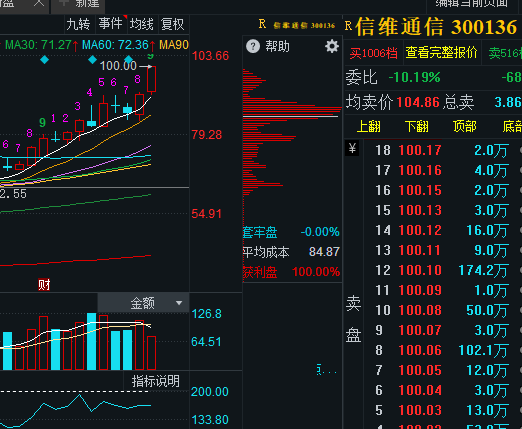The image size is (522, 429).
Task: Open the 复权 adjustment option
Action: click(x=173, y=24)
